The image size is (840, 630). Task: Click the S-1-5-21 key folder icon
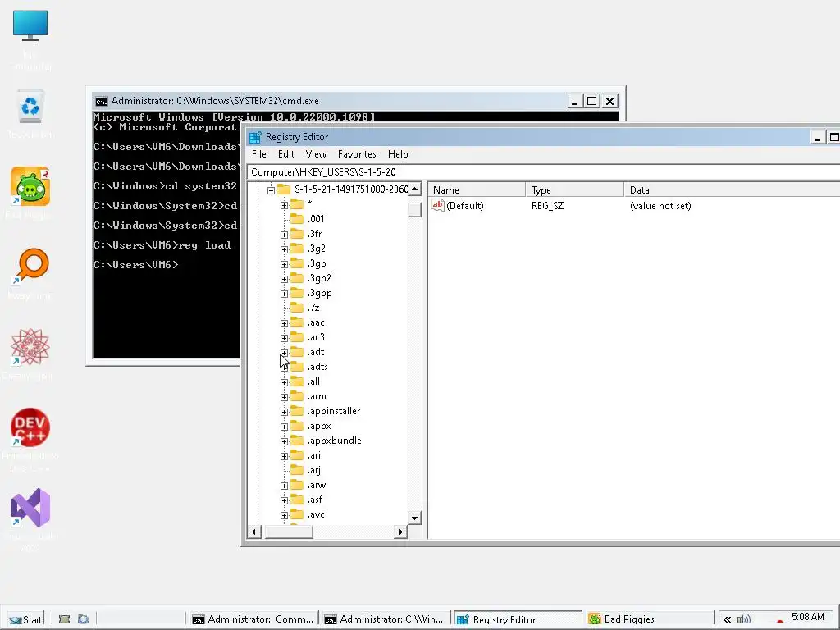284,189
